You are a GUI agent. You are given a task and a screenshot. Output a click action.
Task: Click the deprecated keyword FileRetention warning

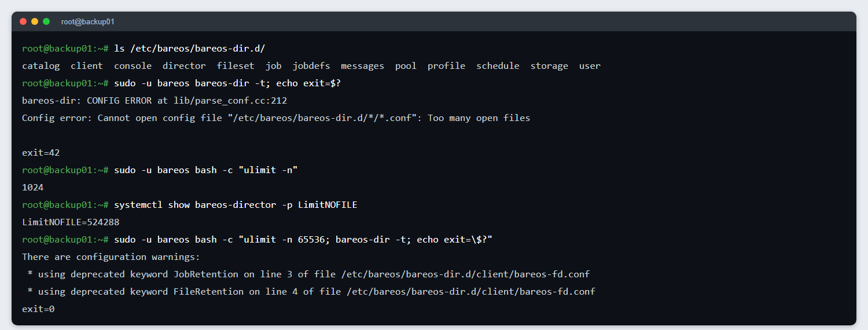311,292
